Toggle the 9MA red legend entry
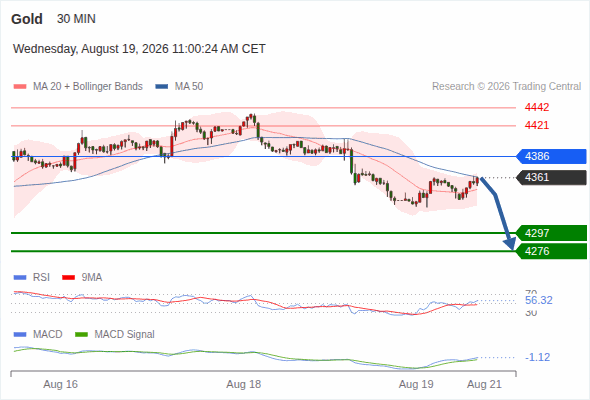 (82, 277)
